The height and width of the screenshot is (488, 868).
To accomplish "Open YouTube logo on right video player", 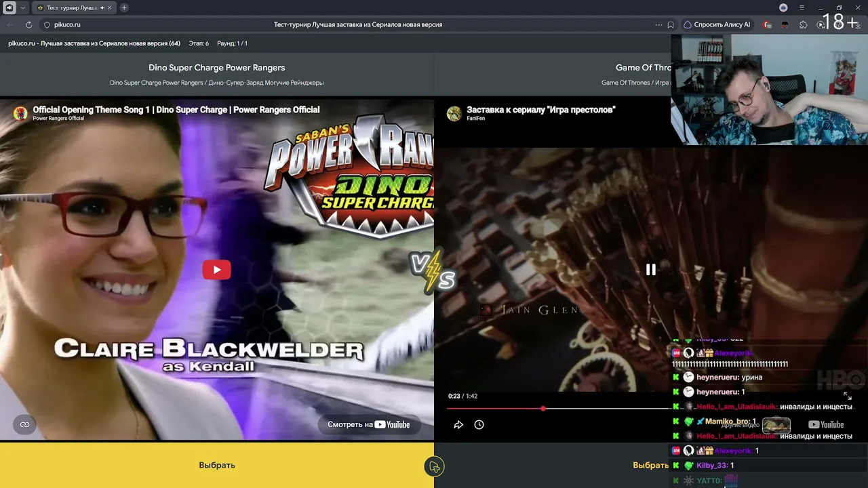I will tap(826, 425).
